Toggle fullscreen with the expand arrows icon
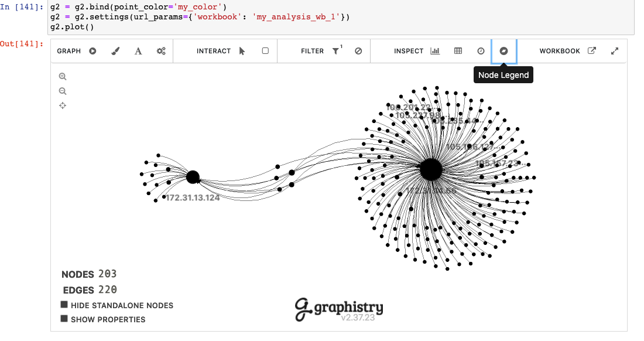 pyautogui.click(x=615, y=51)
